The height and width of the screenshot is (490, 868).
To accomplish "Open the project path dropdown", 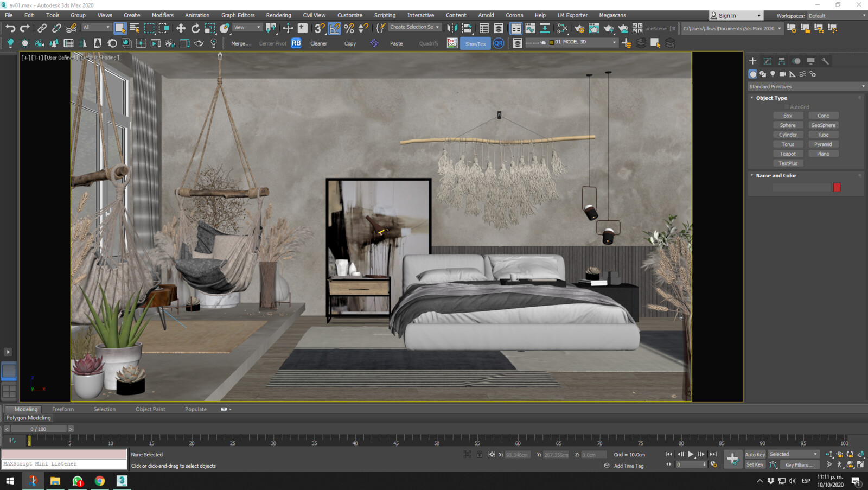I will coord(732,28).
